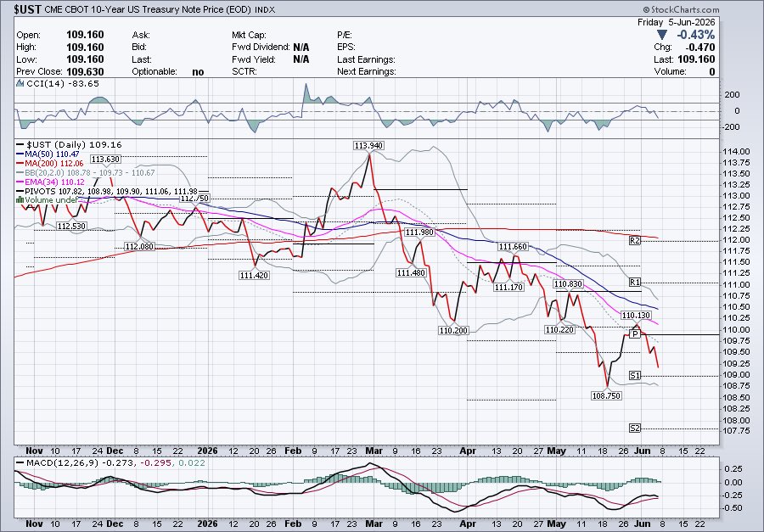Click the Optionable value no
This screenshot has height=532, width=764.
pos(198,71)
